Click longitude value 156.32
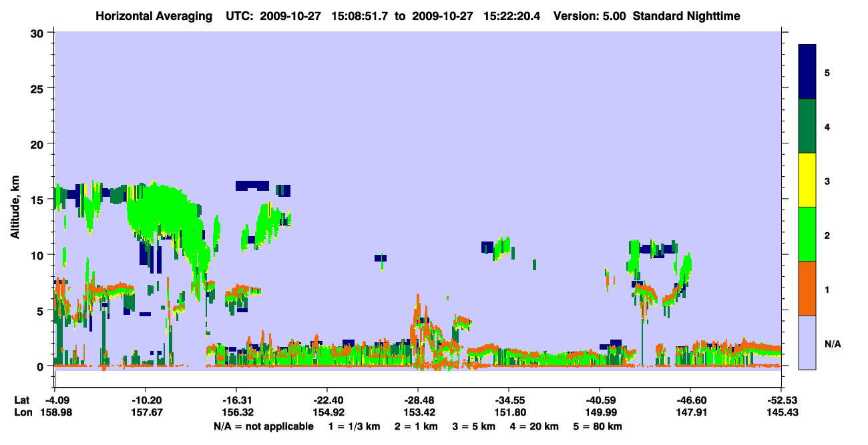 (236, 413)
